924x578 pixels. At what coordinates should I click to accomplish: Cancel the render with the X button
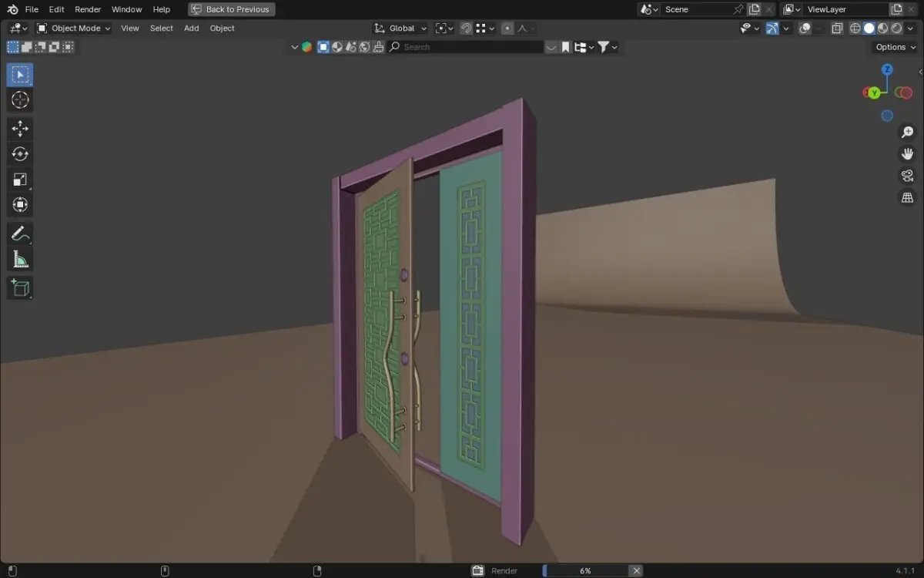pos(636,571)
